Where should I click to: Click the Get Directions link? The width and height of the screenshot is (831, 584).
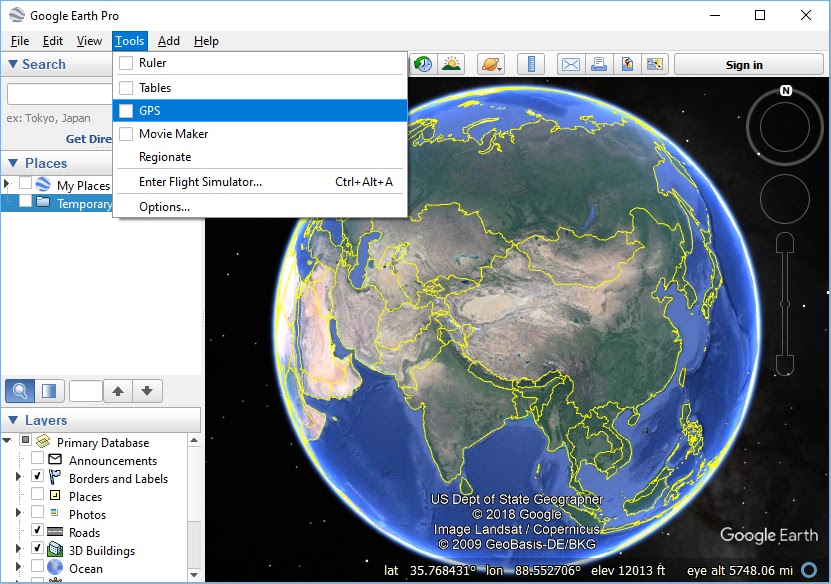pyautogui.click(x=89, y=139)
